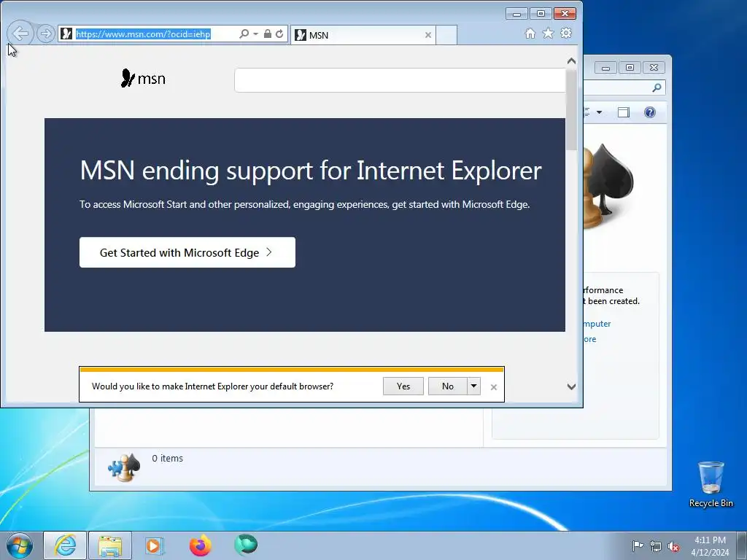Screen dimensions: 747x560
Task: Click the MSN search input field
Action: pyautogui.click(x=400, y=80)
